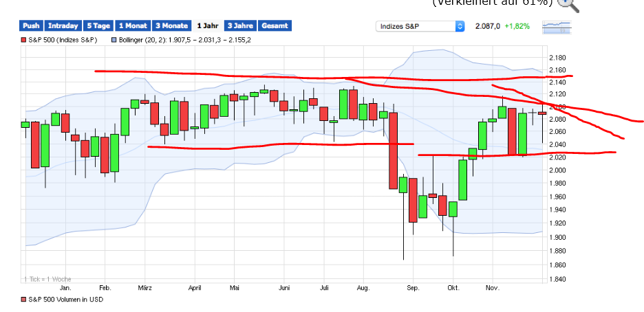Open the mini chart thumbnail
The image size is (644, 312).
tap(557, 27)
